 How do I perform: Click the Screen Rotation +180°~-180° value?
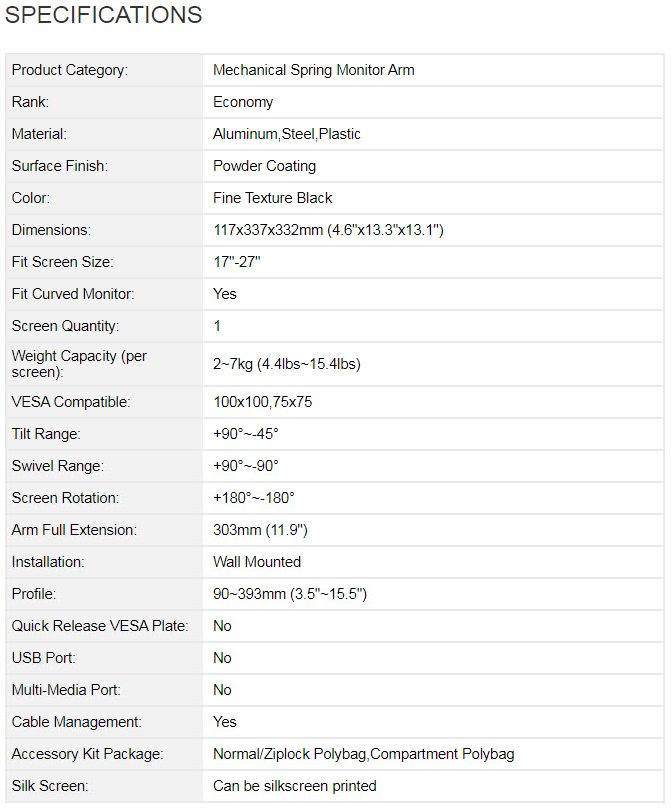[x=254, y=498]
